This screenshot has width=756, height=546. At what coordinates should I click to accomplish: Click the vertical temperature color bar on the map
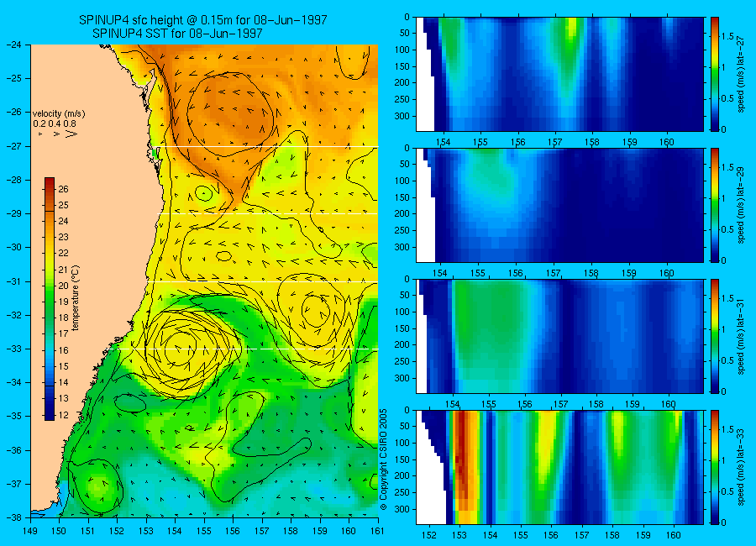coord(50,298)
